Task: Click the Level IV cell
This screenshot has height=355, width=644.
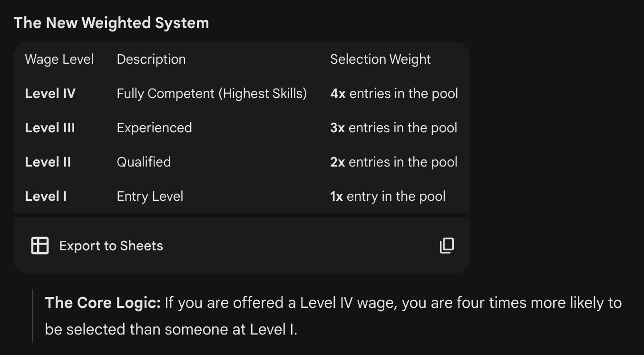Action: (x=50, y=94)
